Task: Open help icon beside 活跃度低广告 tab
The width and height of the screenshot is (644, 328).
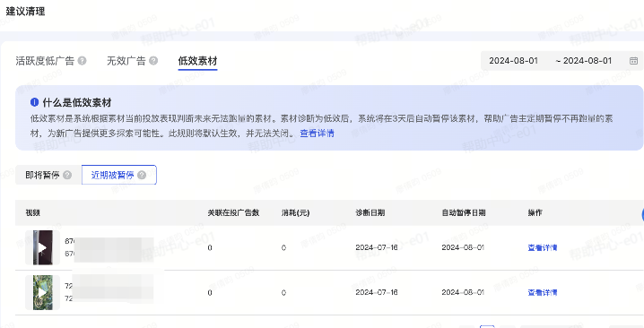Action: pyautogui.click(x=83, y=61)
